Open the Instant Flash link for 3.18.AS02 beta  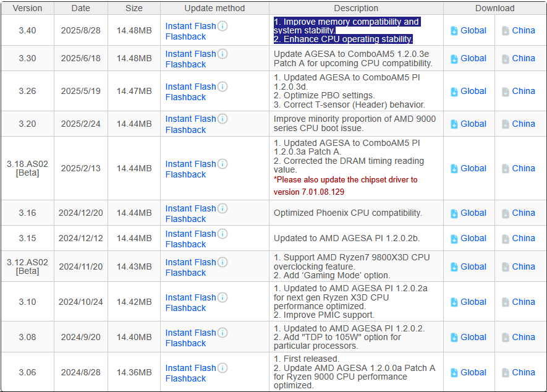190,164
